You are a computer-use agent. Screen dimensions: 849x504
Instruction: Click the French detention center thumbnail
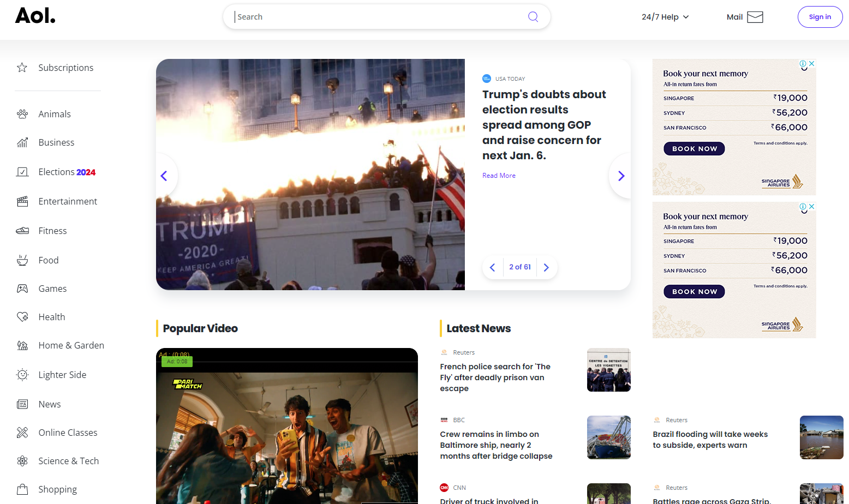[x=609, y=370]
